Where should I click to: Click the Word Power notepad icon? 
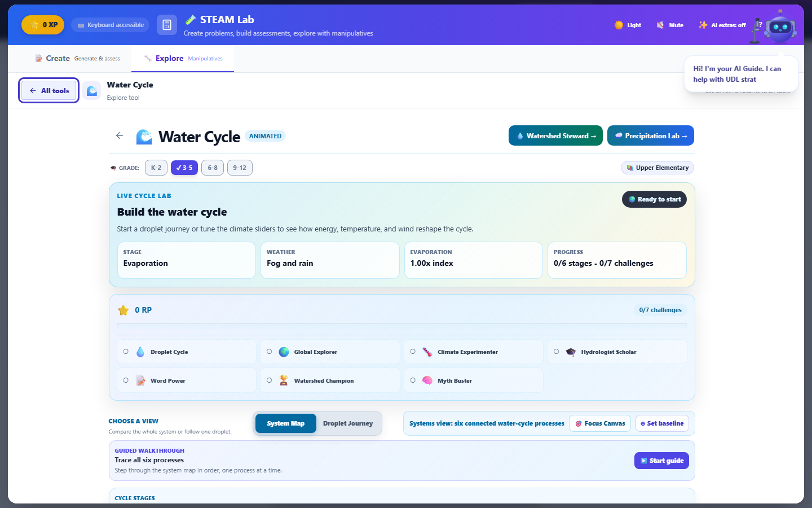(140, 380)
